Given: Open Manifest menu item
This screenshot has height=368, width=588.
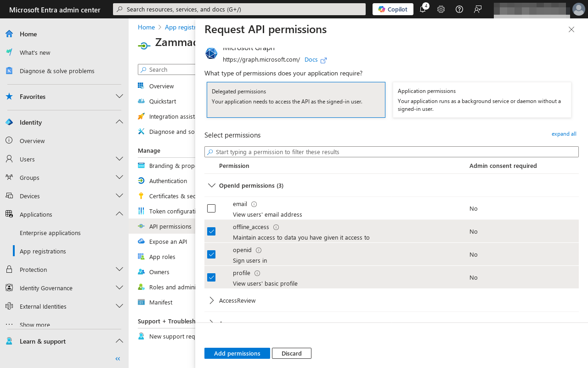Looking at the screenshot, I should [161, 302].
